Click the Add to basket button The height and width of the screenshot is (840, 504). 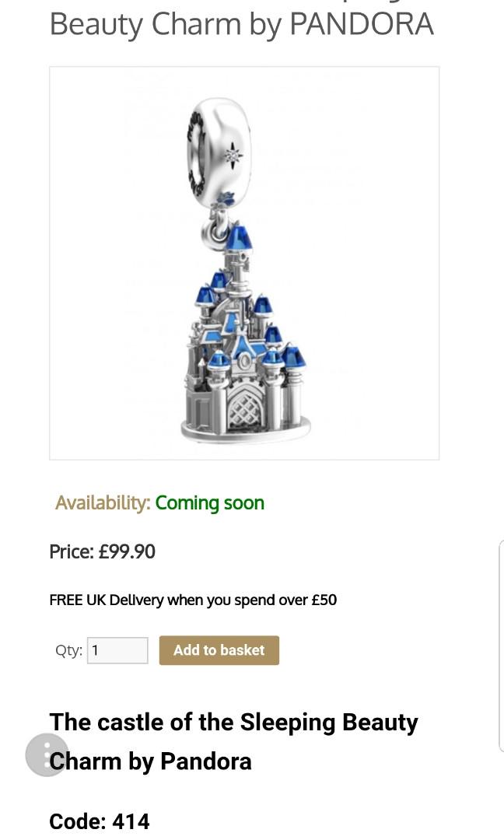pos(219,649)
